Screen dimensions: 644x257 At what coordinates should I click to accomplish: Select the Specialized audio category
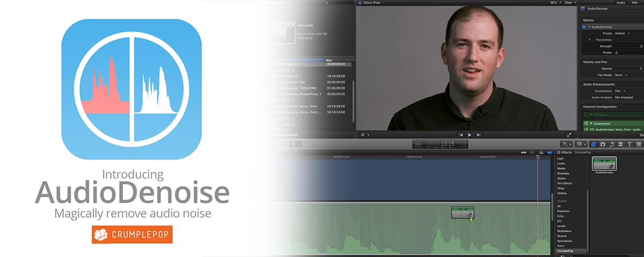564,241
